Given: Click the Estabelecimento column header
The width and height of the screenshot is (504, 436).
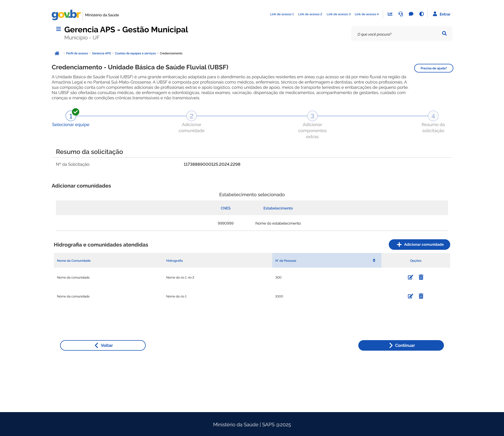Looking at the screenshot, I should [x=278, y=208].
